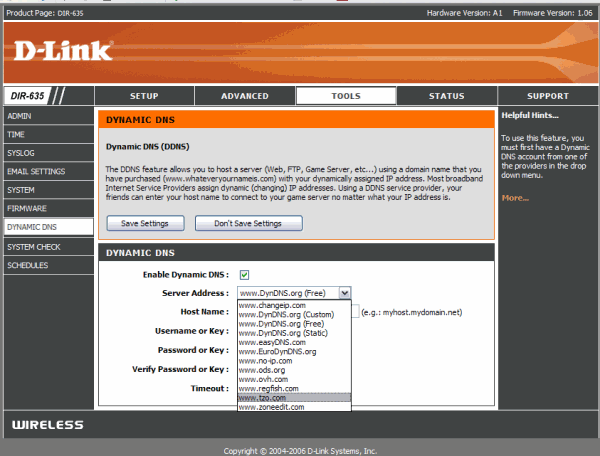The image size is (600, 456).
Task: Choose highlighted www.tzo.com option
Action: 294,397
